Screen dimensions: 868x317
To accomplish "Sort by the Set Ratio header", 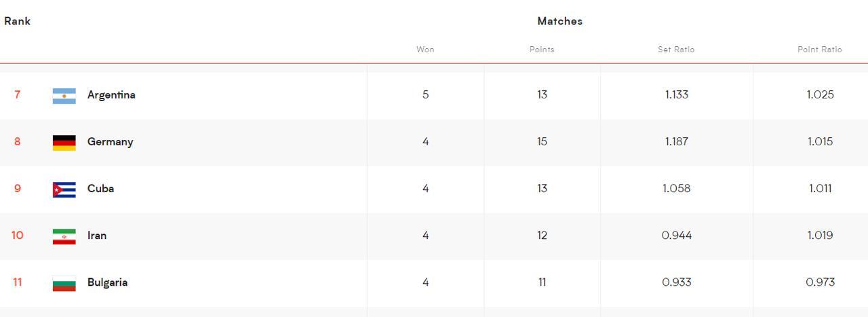I will pyautogui.click(x=676, y=50).
